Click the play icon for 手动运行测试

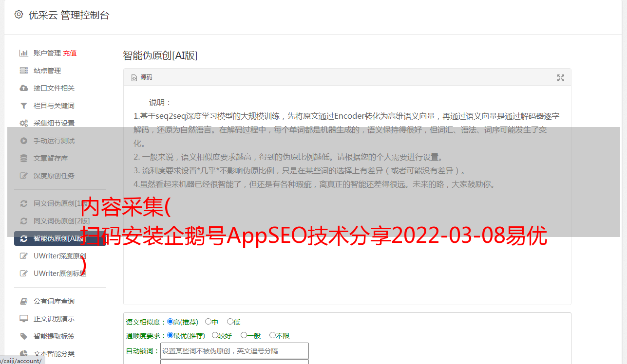click(x=23, y=141)
